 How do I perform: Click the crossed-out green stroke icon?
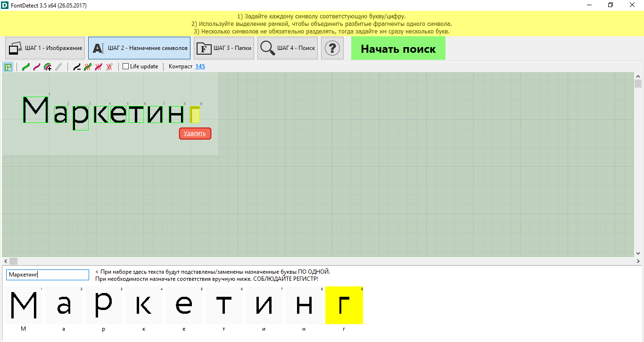pyautogui.click(x=88, y=67)
